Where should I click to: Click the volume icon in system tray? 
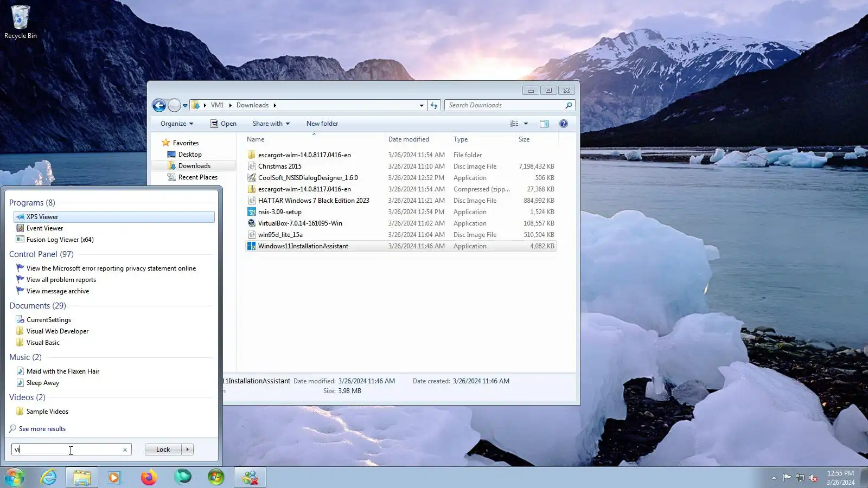point(813,478)
